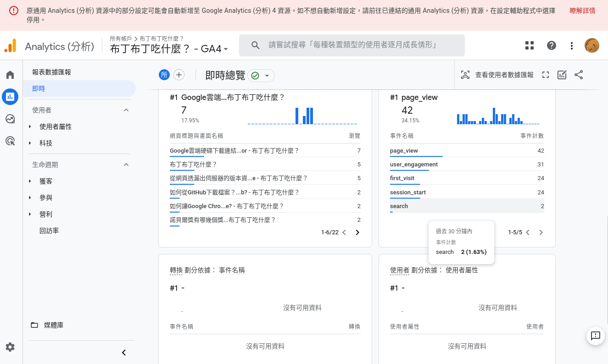Click the search magnifier icon

tap(256, 45)
